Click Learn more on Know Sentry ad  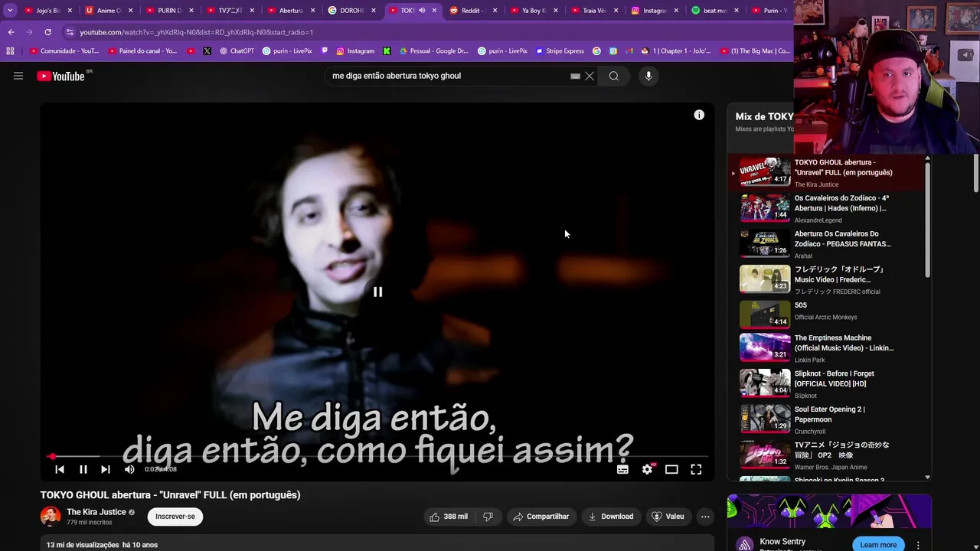(x=878, y=545)
